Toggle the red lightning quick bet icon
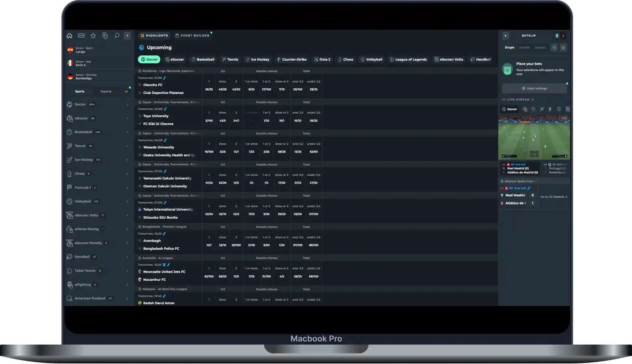This screenshot has width=632, height=364. point(563,36)
